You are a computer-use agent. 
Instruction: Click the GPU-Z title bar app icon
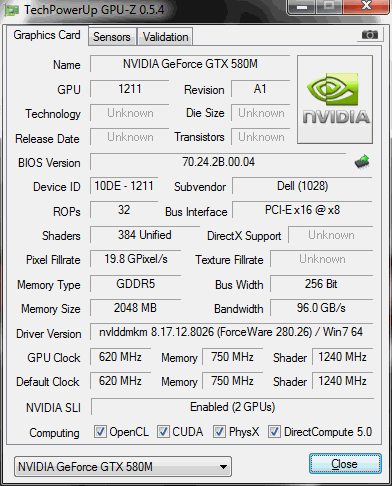[x=11, y=10]
